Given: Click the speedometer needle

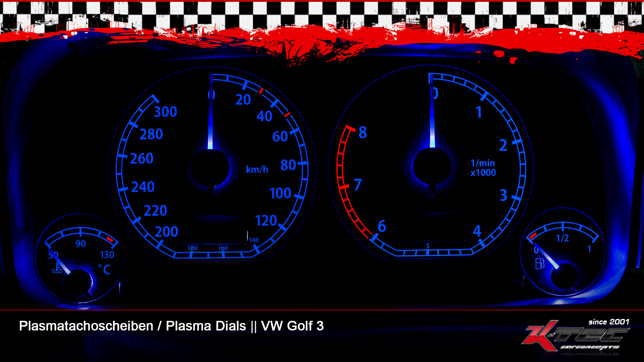Looking at the screenshot, I should pyautogui.click(x=211, y=112).
